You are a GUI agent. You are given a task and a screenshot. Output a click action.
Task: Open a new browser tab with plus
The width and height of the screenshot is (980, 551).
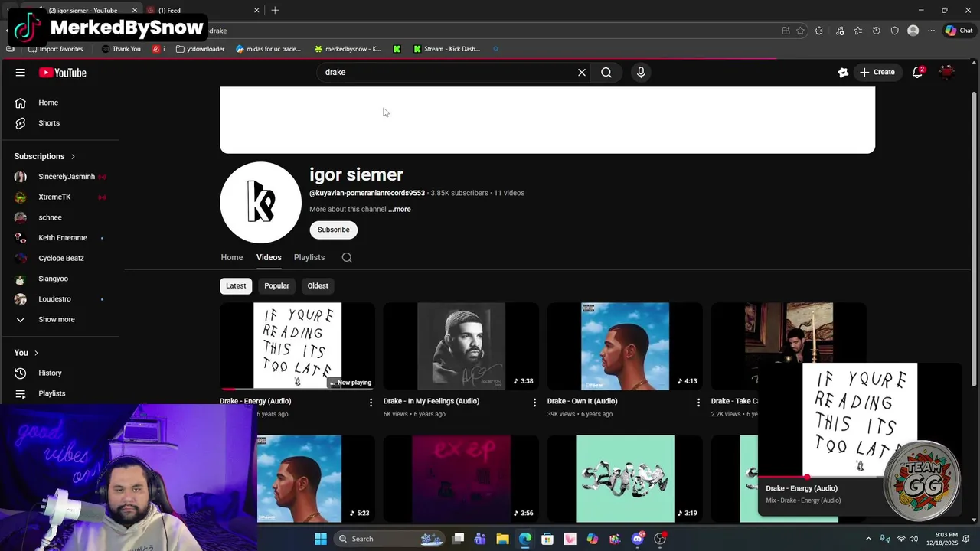(x=275, y=11)
